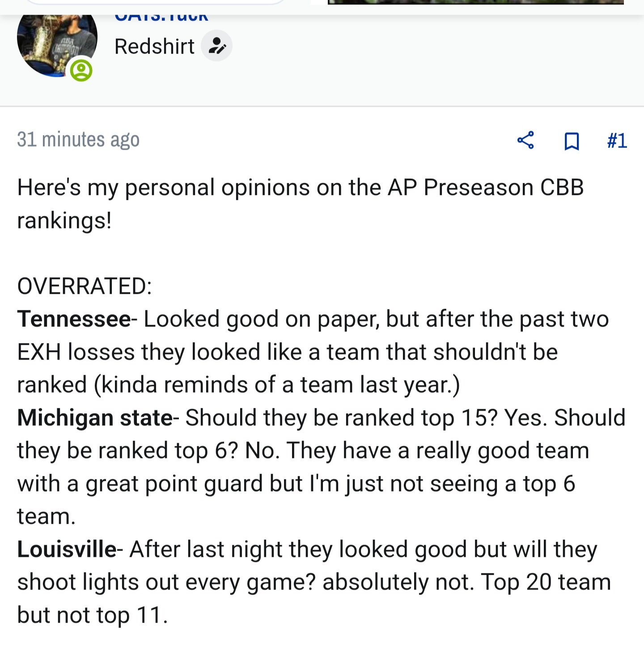The height and width of the screenshot is (657, 644).
Task: Click the bold Louisville team name
Action: [67, 549]
